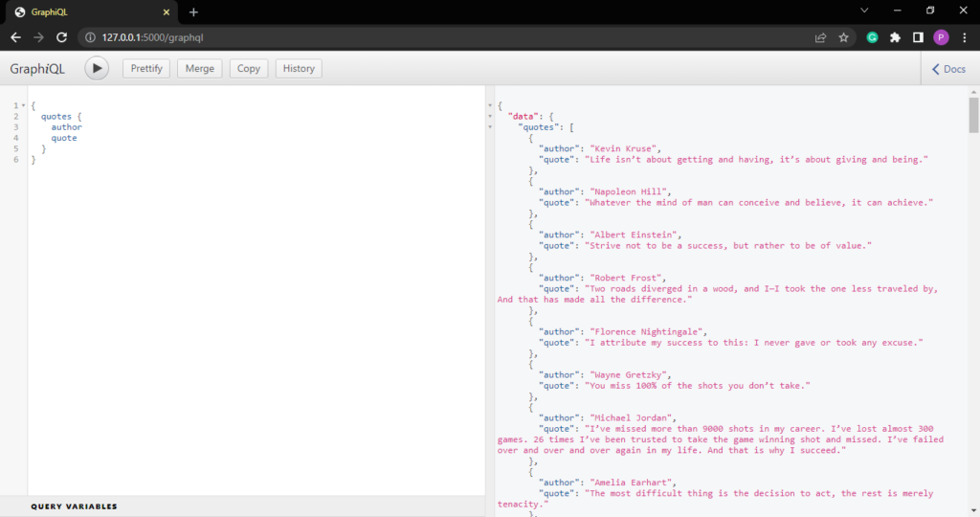Open the profile avatar P menu
The width and height of the screenshot is (980, 517).
point(942,37)
